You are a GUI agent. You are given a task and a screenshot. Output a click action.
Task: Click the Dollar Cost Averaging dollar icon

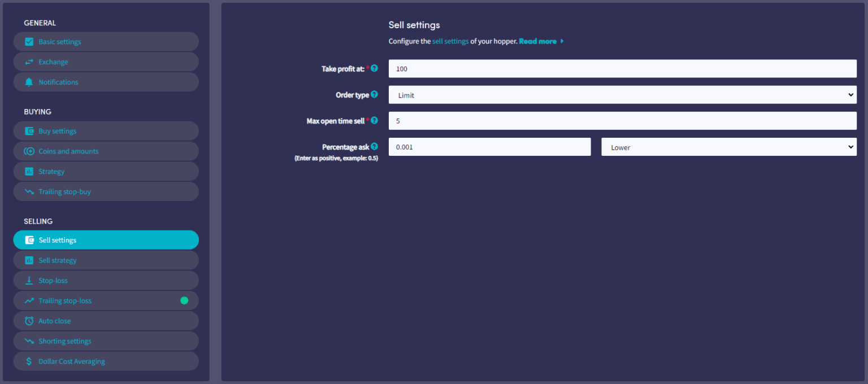(29, 361)
